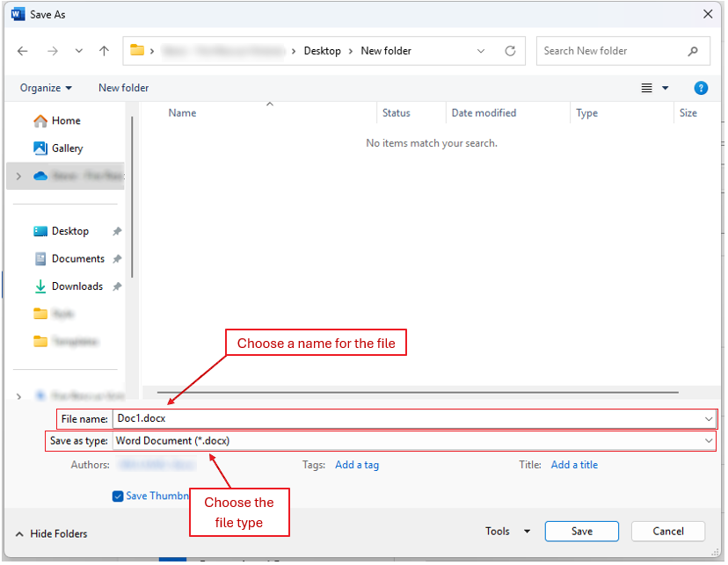Open the Save as type dropdown

click(x=709, y=440)
